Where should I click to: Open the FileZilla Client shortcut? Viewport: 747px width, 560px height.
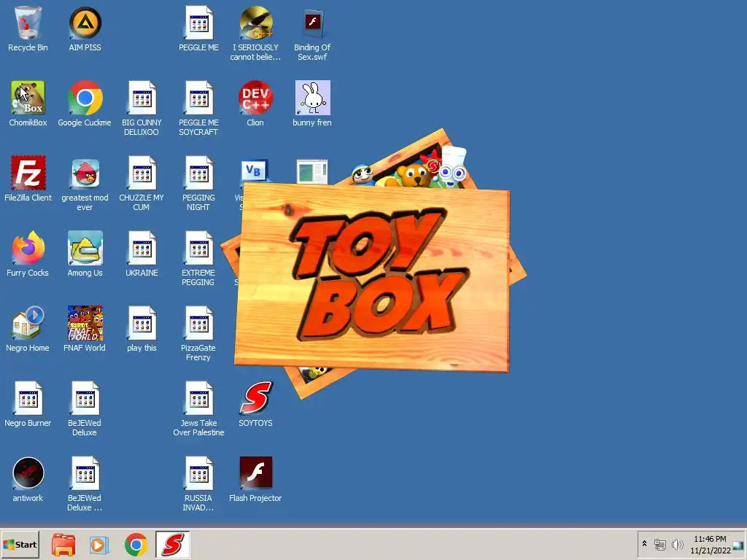point(28,172)
